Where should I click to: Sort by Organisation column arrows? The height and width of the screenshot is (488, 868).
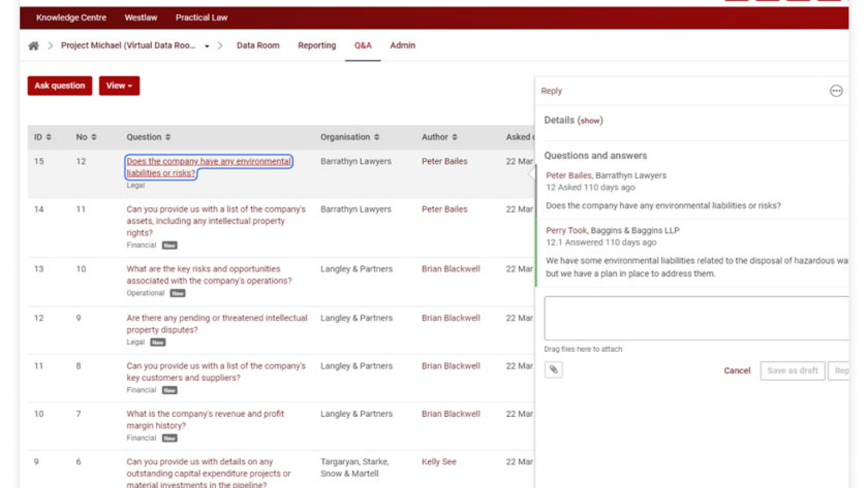click(377, 137)
